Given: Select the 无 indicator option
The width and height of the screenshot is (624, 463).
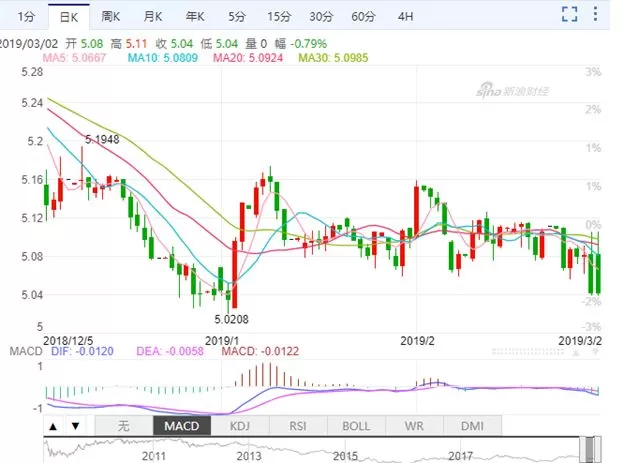Looking at the screenshot, I should [124, 426].
